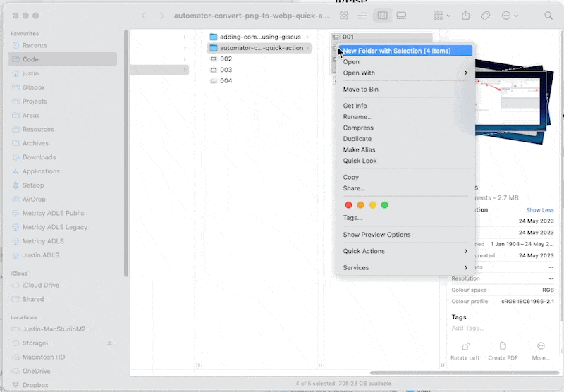The width and height of the screenshot is (564, 392).
Task: Open Areas folder in sidebar
Action: point(63,116)
